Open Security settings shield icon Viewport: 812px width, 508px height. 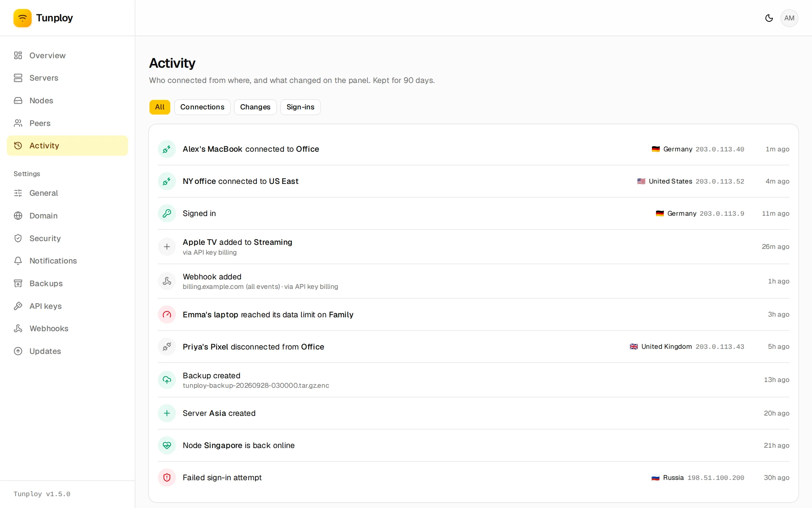(18, 238)
